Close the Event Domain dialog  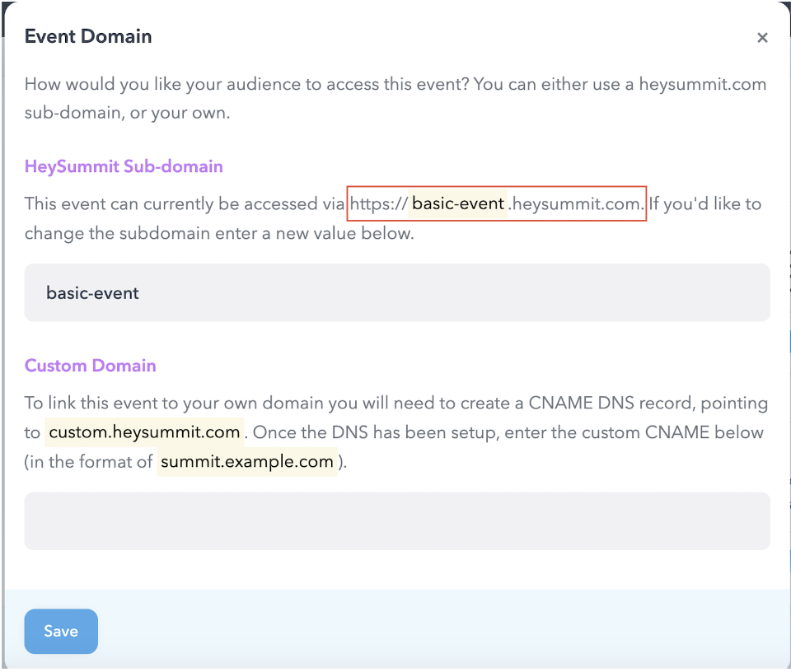(762, 38)
